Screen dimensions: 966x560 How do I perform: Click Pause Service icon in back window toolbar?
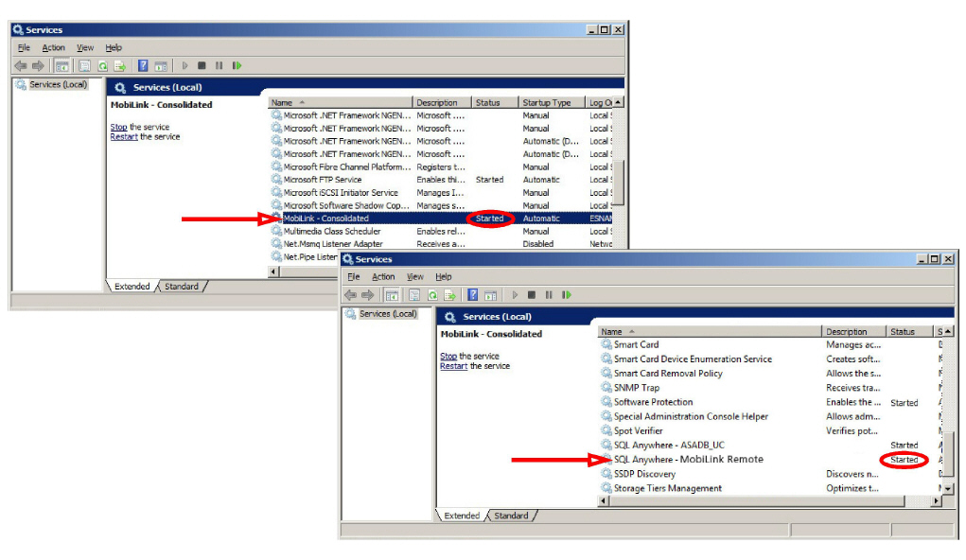pos(219,65)
